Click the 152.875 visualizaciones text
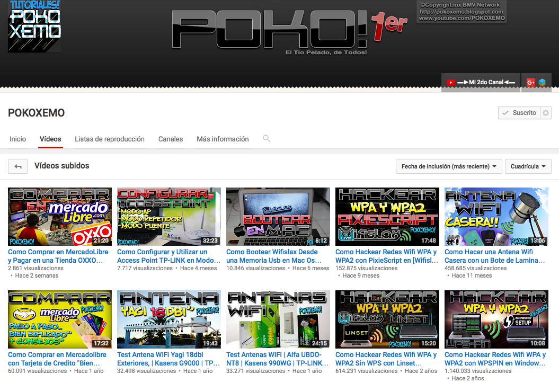The height and width of the screenshot is (392, 559). pos(367,268)
